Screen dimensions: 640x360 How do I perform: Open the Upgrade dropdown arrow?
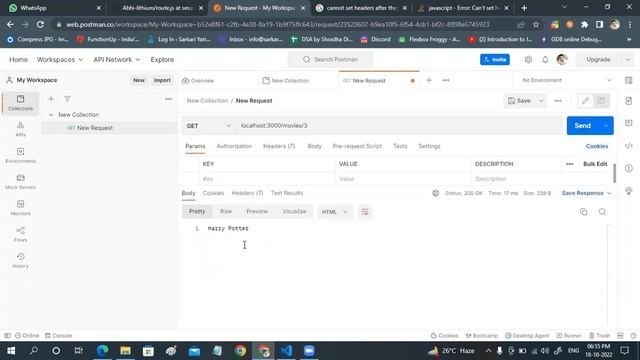tap(628, 60)
